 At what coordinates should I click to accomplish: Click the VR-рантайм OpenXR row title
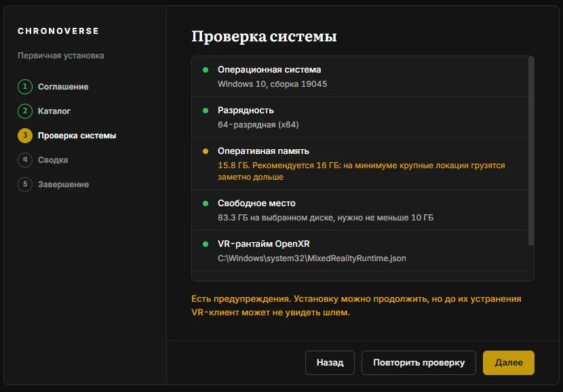click(x=264, y=243)
